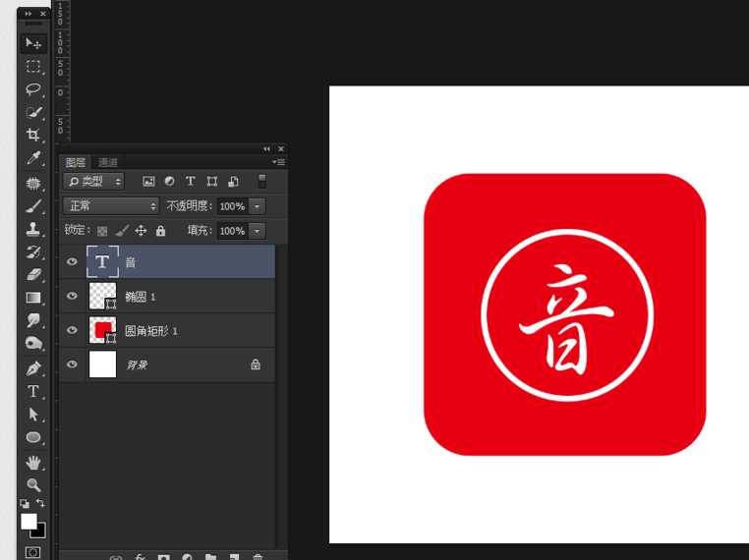The width and height of the screenshot is (749, 560).
Task: Switch to the 图层 tab
Action: (76, 162)
